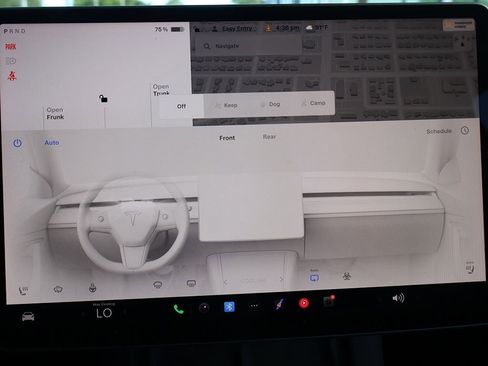Tap the 4:38 pm clock
The width and height of the screenshot is (488, 366).
point(287,28)
